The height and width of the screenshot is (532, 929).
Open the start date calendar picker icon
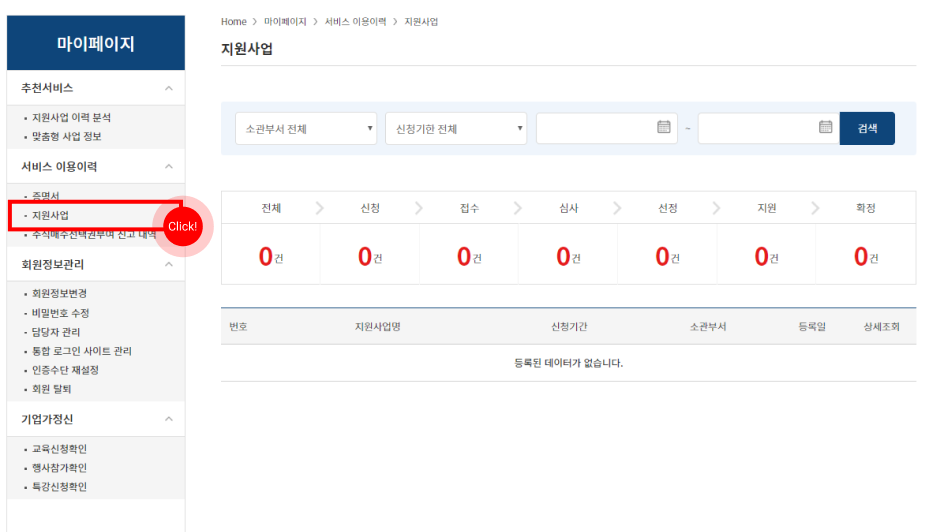pyautogui.click(x=664, y=127)
